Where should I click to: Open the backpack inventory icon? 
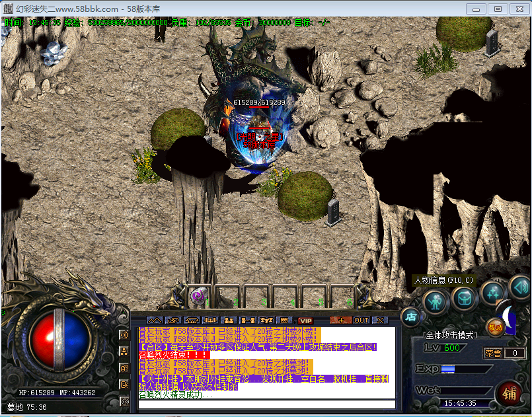tap(465, 299)
